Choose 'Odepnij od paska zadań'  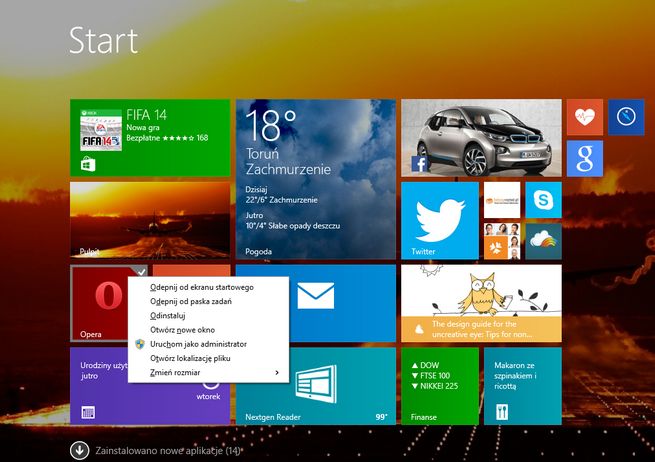click(x=208, y=301)
